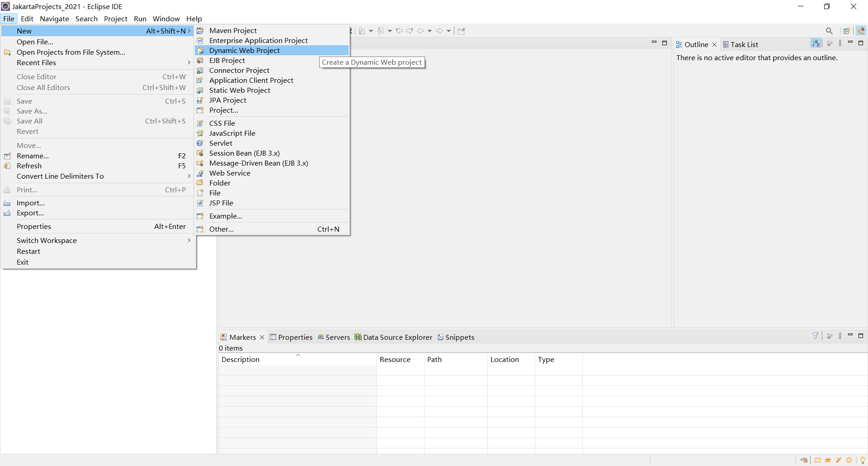Close the Outline tab
Viewport: 868px width, 466px height.
[x=714, y=44]
